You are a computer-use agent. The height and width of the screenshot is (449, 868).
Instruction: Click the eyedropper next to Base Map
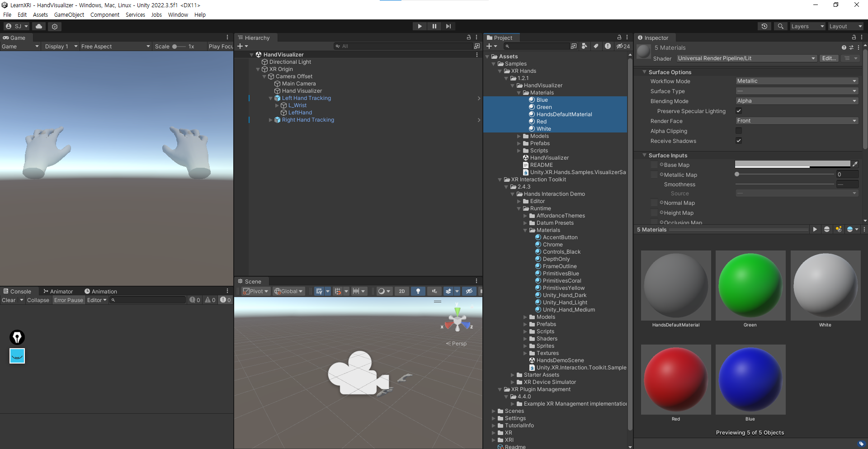[x=854, y=165]
